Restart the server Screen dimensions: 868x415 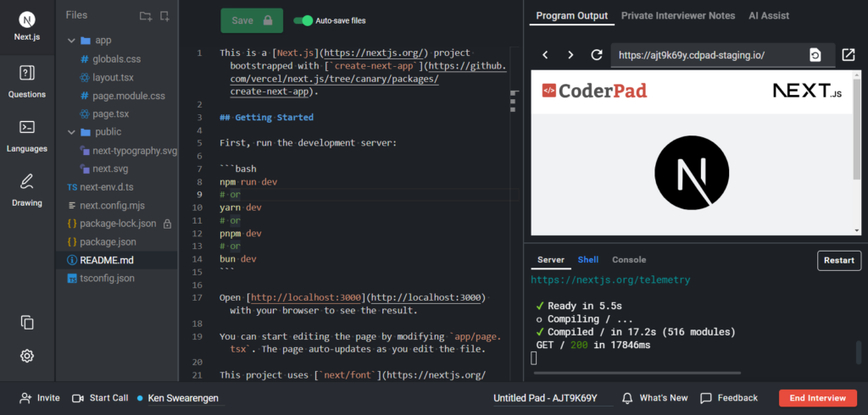[838, 260]
